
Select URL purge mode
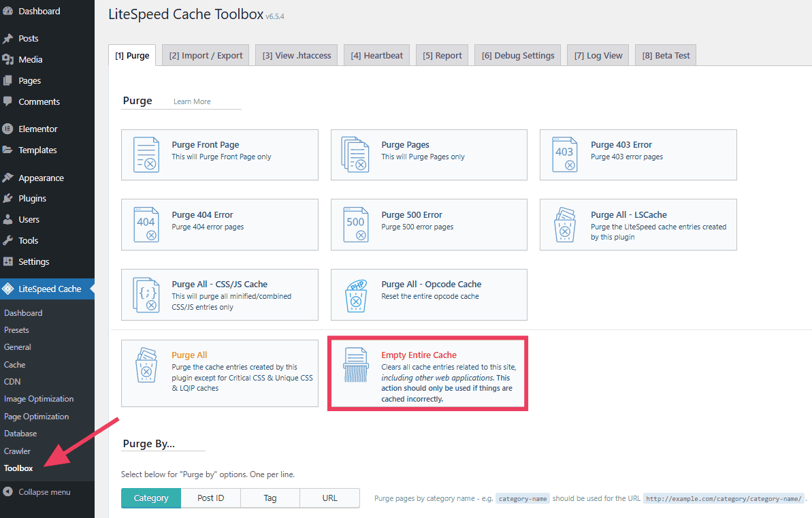coord(329,498)
